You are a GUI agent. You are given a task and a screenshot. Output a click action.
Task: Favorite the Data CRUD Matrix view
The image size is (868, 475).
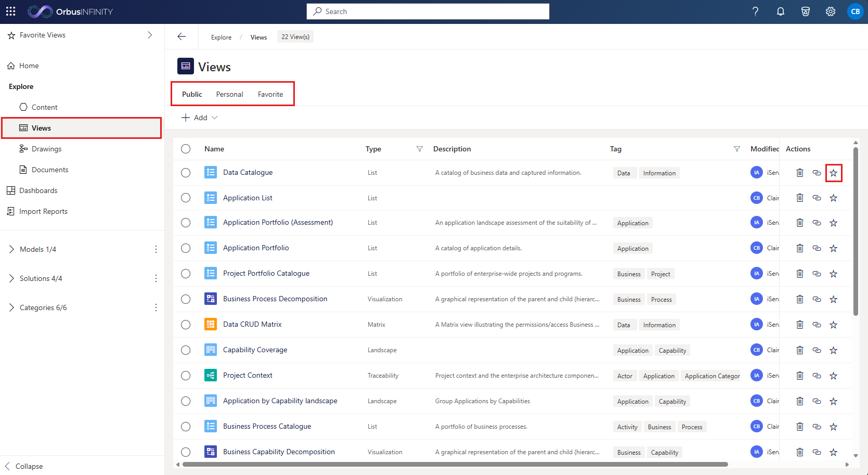[834, 325]
